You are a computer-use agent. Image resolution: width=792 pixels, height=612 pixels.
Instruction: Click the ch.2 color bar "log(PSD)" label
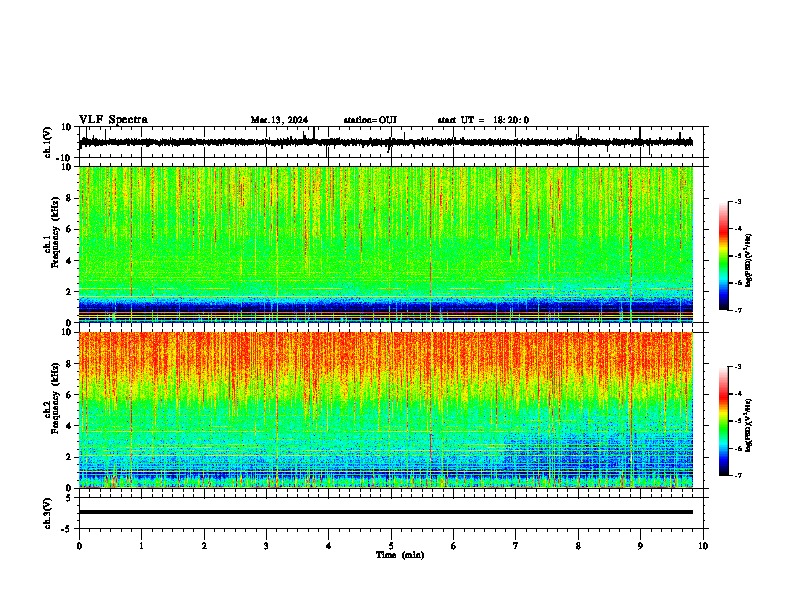coord(749,425)
